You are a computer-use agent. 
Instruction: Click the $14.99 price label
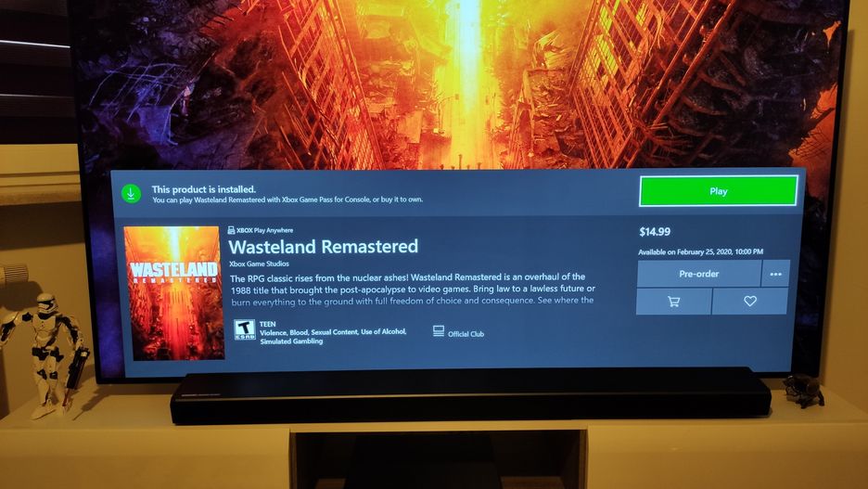pos(655,231)
